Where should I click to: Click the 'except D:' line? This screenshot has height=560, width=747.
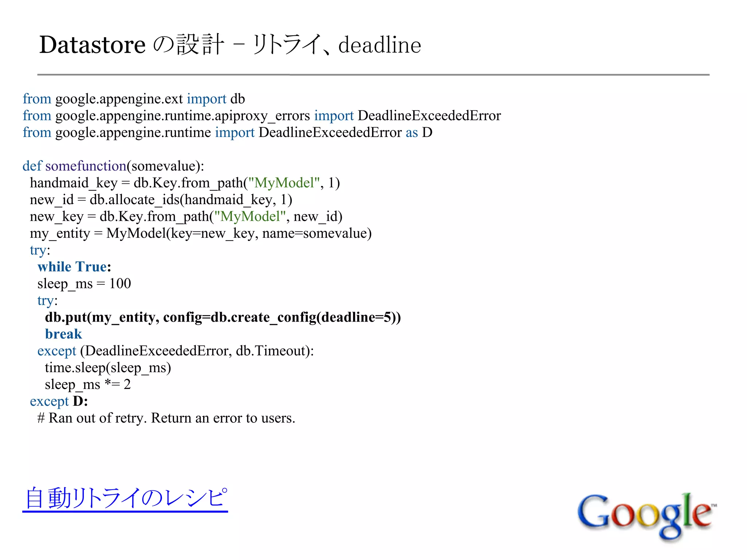59,401
